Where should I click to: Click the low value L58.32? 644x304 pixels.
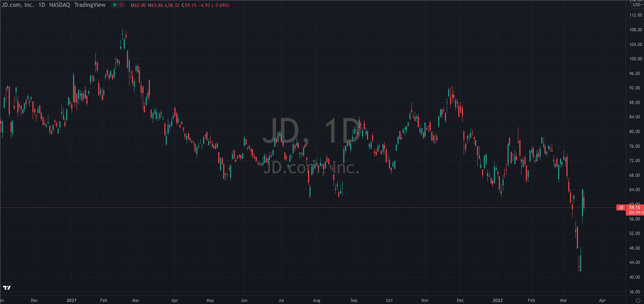[x=171, y=5]
